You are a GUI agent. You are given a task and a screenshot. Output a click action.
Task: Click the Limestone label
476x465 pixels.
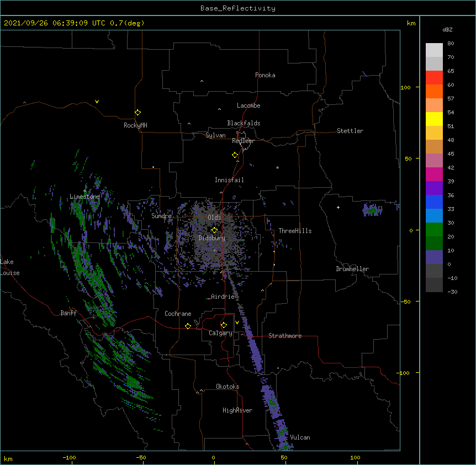coord(84,197)
